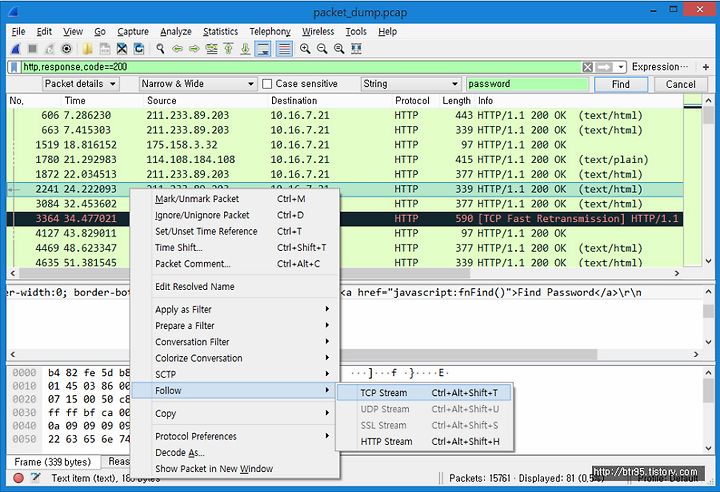Expand the Copy submenu
The height and width of the screenshot is (492, 720).
pos(242,413)
